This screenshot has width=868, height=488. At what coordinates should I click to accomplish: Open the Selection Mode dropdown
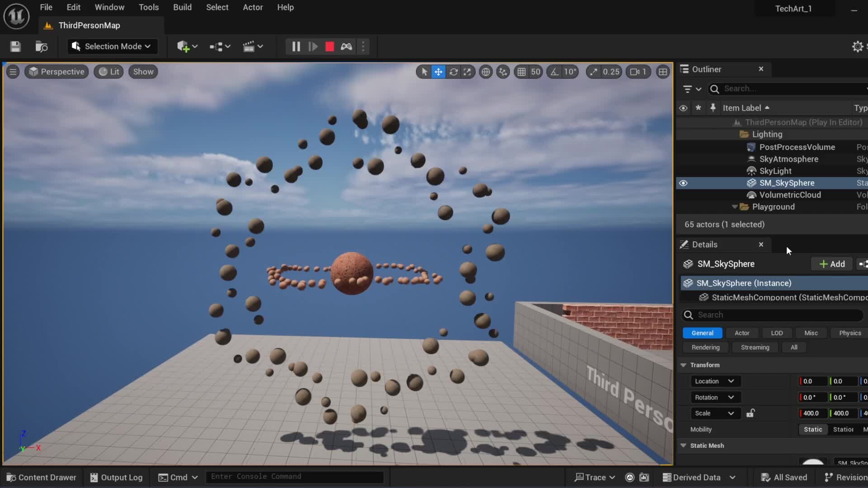[112, 47]
